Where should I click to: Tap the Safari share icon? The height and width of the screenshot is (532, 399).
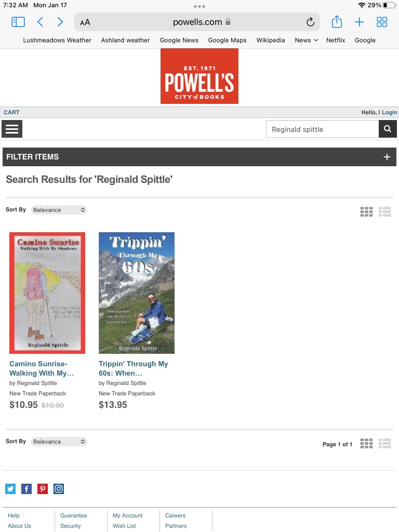(x=337, y=22)
